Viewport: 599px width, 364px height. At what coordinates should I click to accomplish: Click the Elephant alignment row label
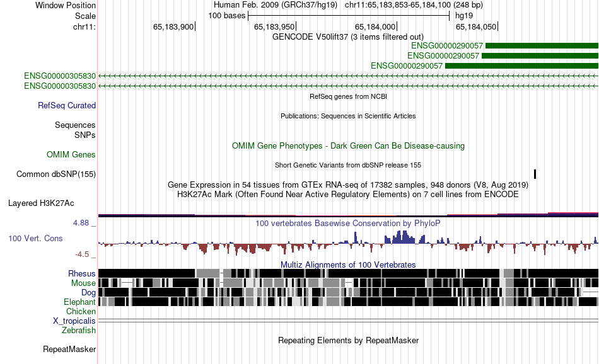[79, 302]
